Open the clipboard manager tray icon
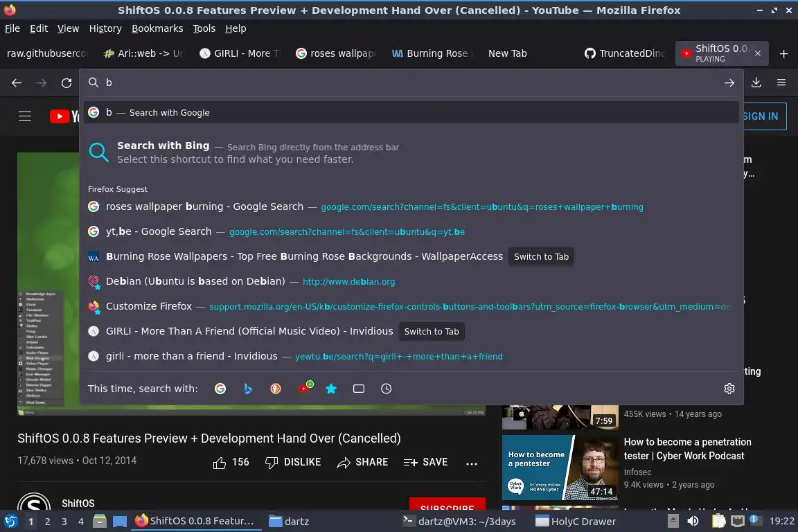This screenshot has width=798, height=532. (718, 522)
